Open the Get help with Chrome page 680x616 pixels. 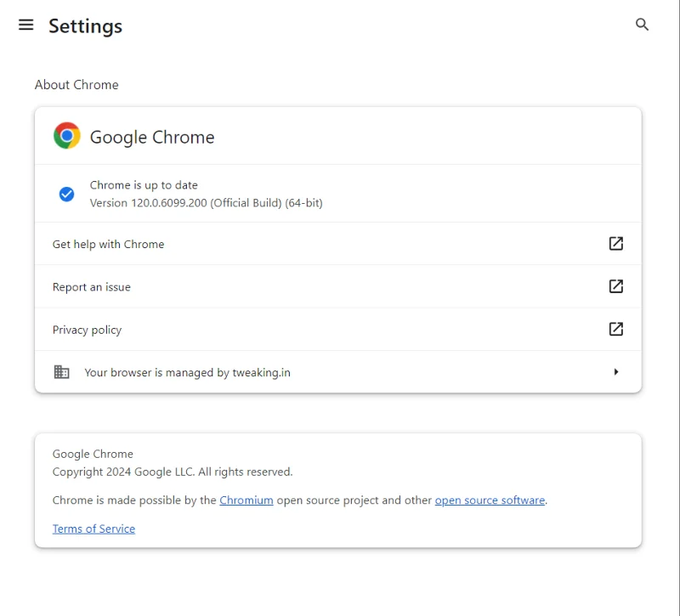click(108, 244)
